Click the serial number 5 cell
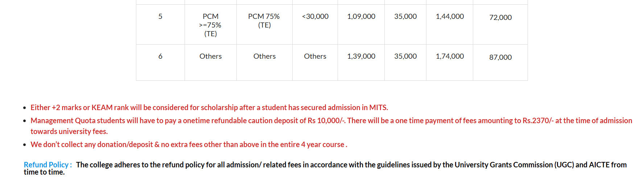 point(160,17)
